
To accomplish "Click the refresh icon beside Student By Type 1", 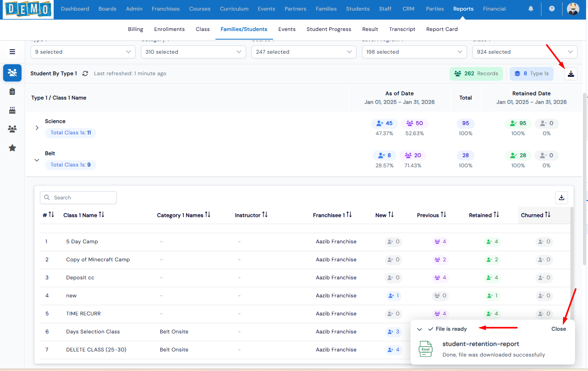I will point(85,74).
